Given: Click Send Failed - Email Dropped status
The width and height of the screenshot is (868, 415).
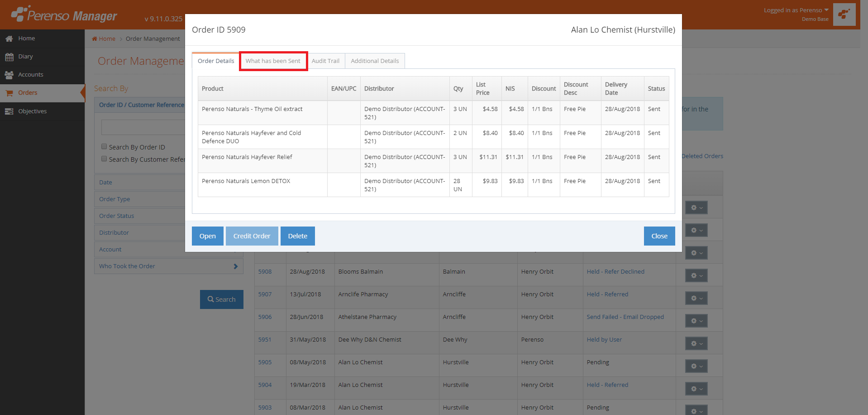Looking at the screenshot, I should pyautogui.click(x=625, y=317).
